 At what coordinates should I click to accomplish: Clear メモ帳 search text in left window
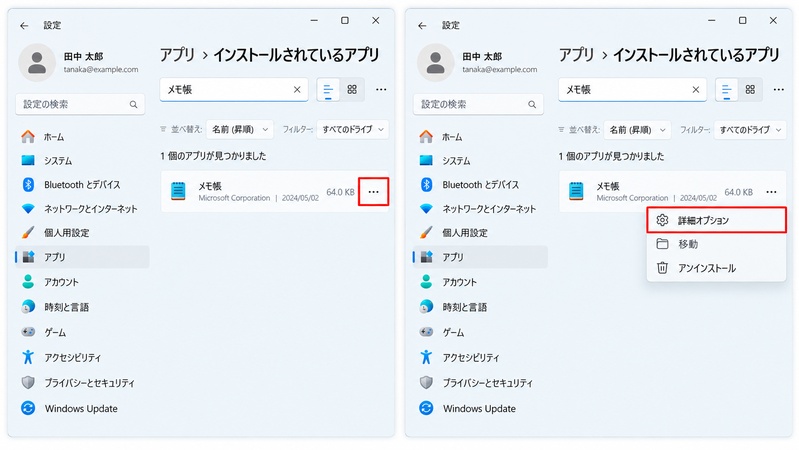(297, 90)
